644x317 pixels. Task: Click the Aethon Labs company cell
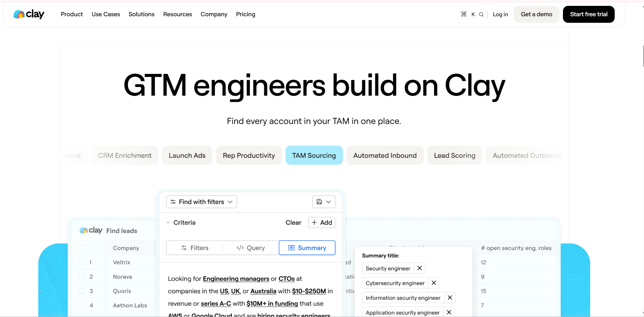(x=130, y=305)
